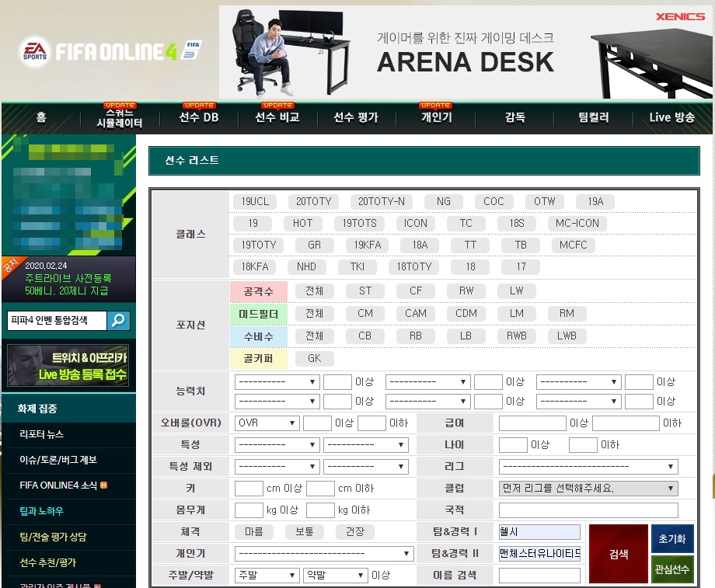Open the 팁과 노하우 link
Screen dimensions: 715x588
pyautogui.click(x=42, y=511)
